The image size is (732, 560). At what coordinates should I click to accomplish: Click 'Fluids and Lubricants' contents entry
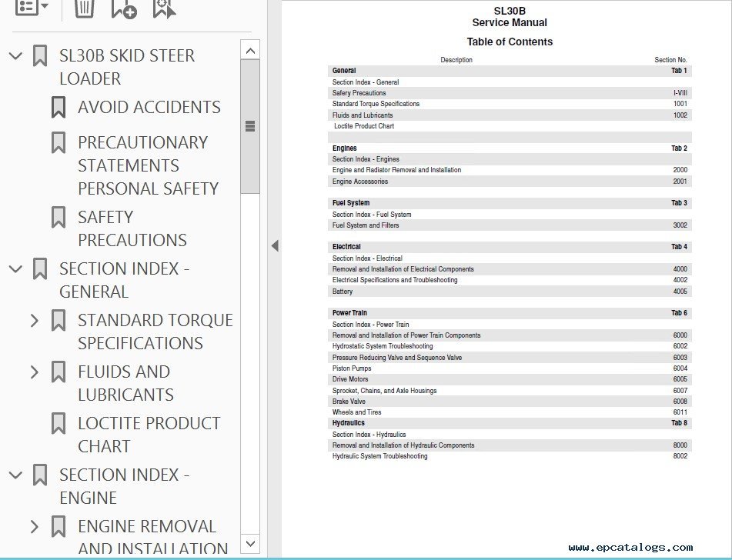[363, 115]
